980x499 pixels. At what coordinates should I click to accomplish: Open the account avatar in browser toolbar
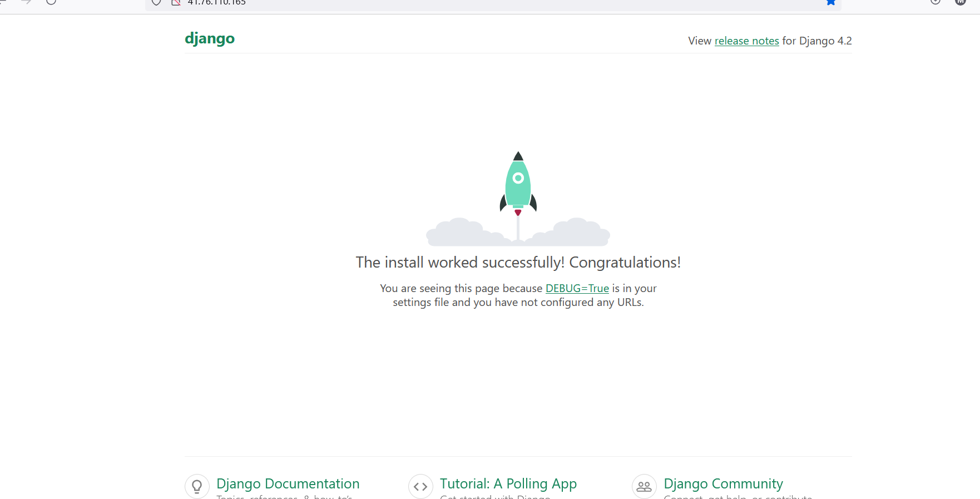[960, 2]
